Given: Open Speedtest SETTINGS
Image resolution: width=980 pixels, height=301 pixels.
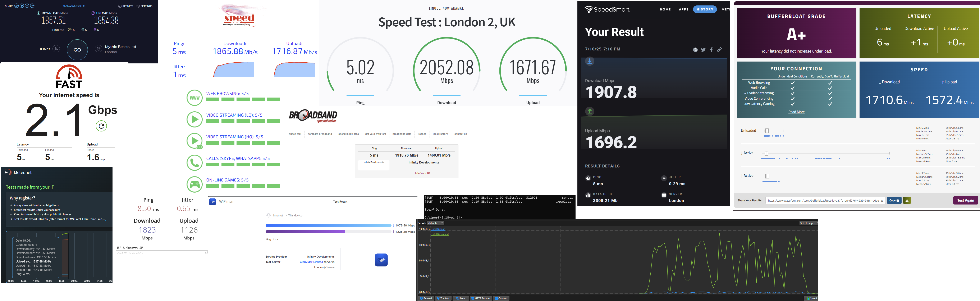Looking at the screenshot, I should (145, 6).
